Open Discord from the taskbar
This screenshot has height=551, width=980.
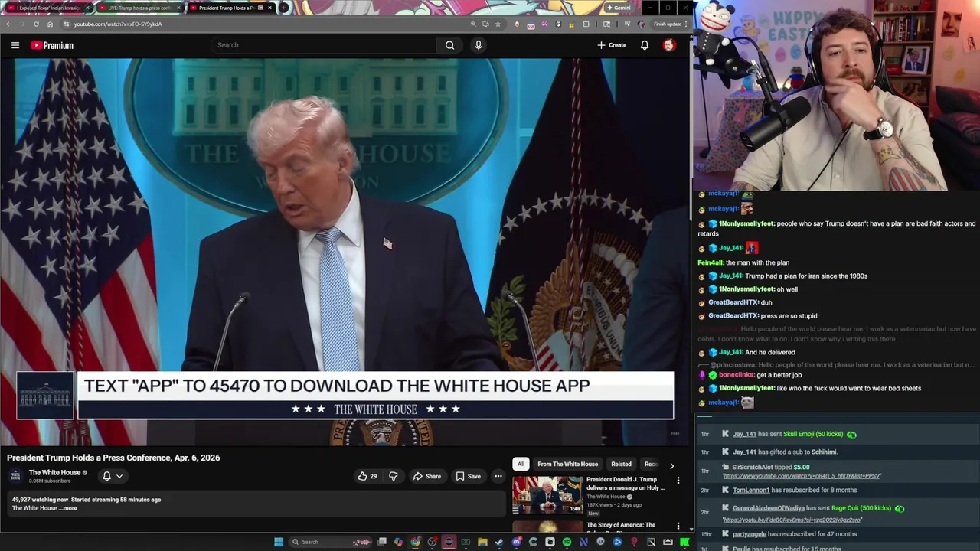[516, 542]
